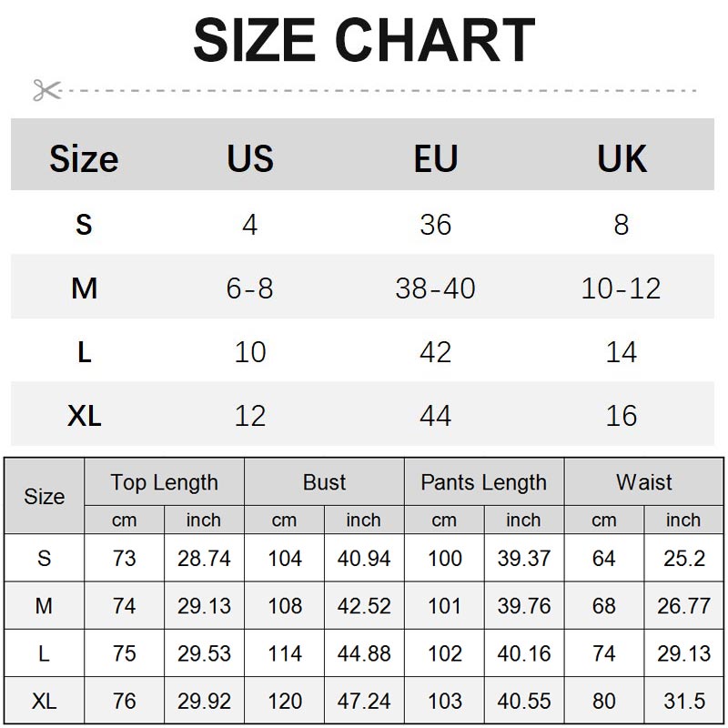Click the EU value 38-40
The width and height of the screenshot is (728, 728).
point(435,288)
